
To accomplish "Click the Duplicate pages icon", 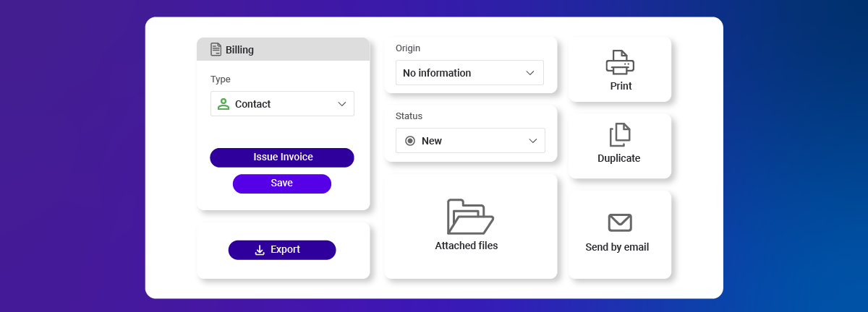I will [x=620, y=135].
